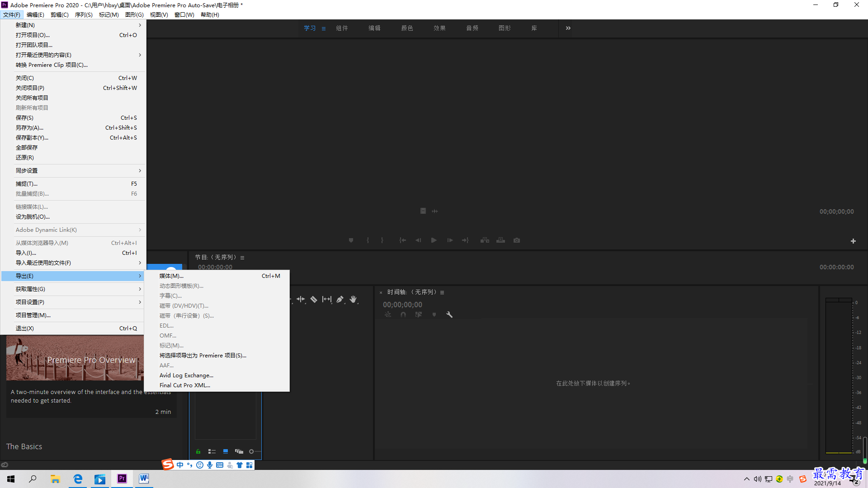Open the 时间轴 panel menu icon
The image size is (868, 488).
(442, 292)
